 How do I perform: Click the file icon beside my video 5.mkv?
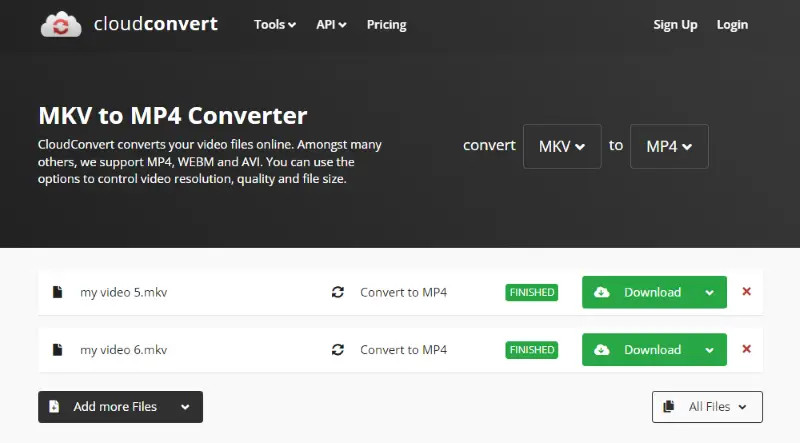(x=57, y=292)
